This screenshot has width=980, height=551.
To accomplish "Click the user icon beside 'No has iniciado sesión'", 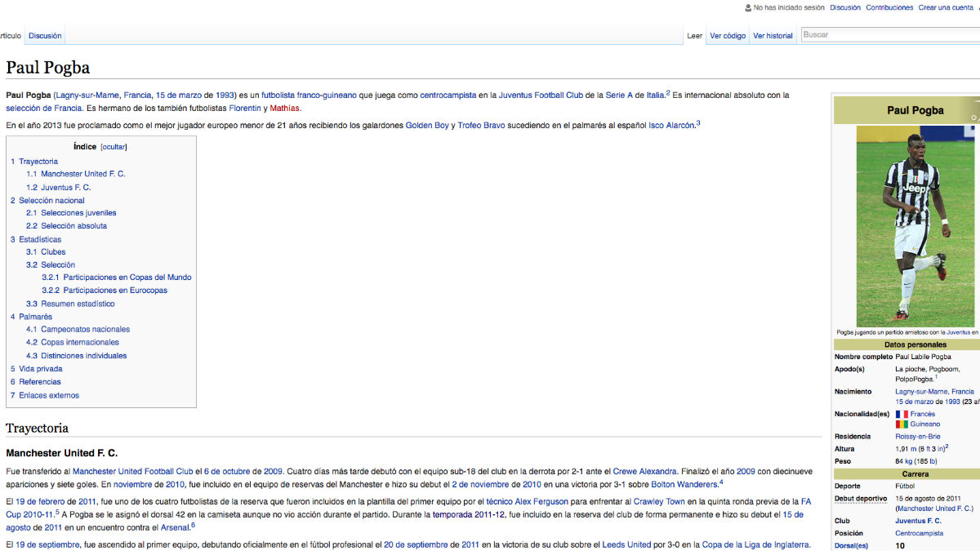I will pyautogui.click(x=748, y=7).
